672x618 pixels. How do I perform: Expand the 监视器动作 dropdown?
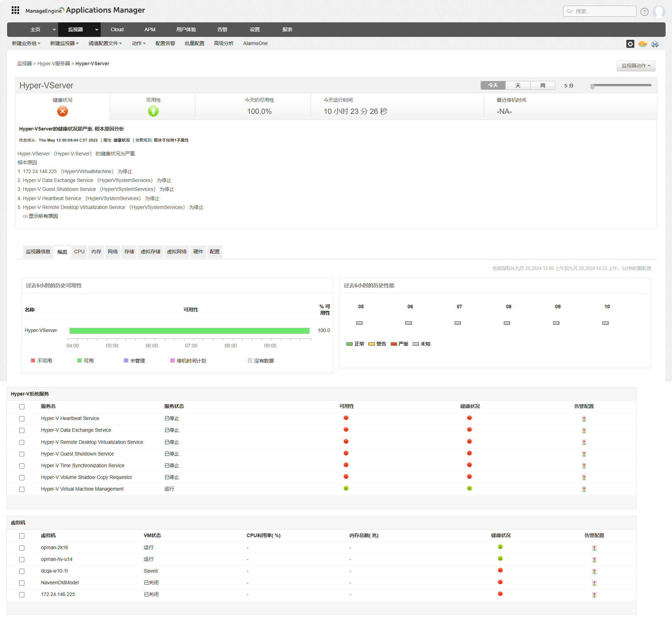pyautogui.click(x=635, y=66)
